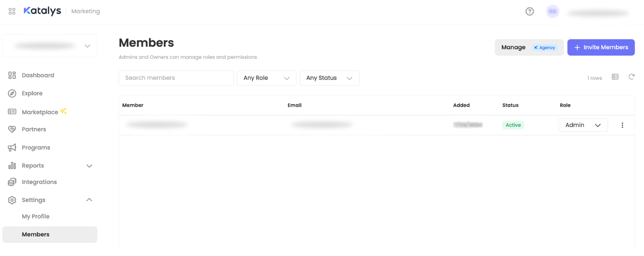Navigate to Partners

34,129
